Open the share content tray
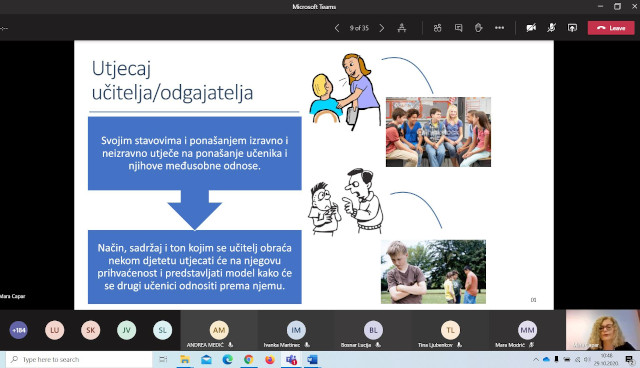640x368 pixels. coord(572,28)
